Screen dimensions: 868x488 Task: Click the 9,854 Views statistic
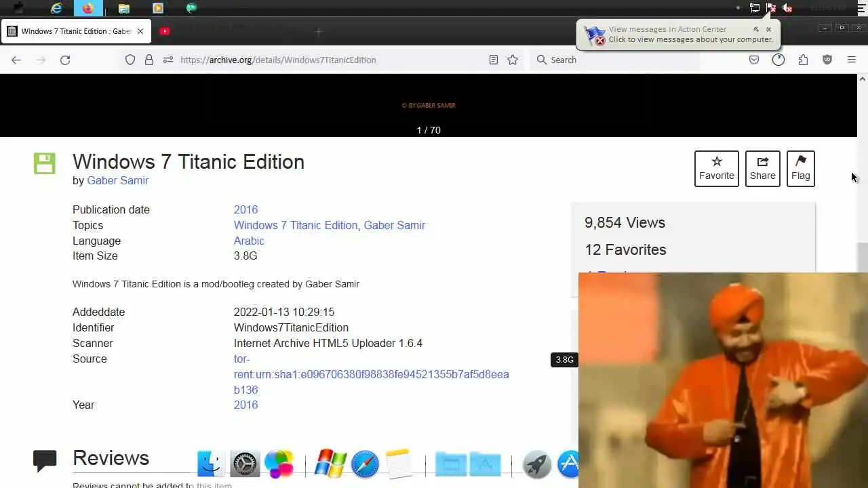click(x=625, y=222)
